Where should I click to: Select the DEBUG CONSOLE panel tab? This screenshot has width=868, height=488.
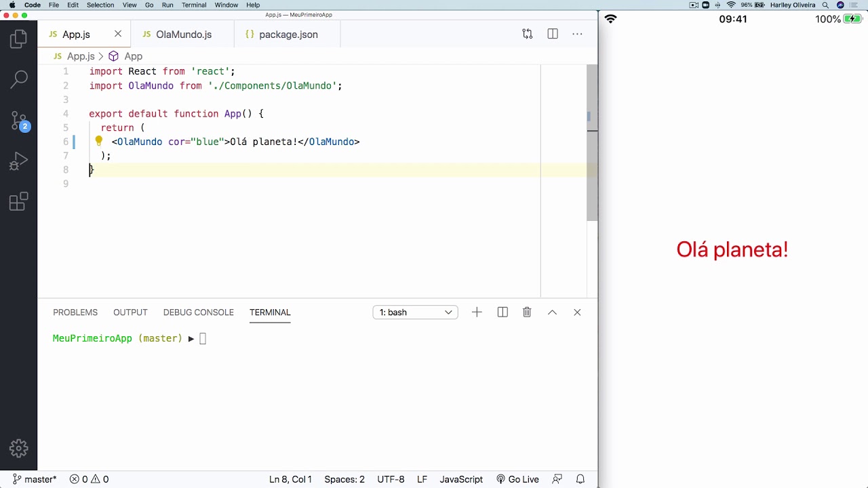click(199, 312)
